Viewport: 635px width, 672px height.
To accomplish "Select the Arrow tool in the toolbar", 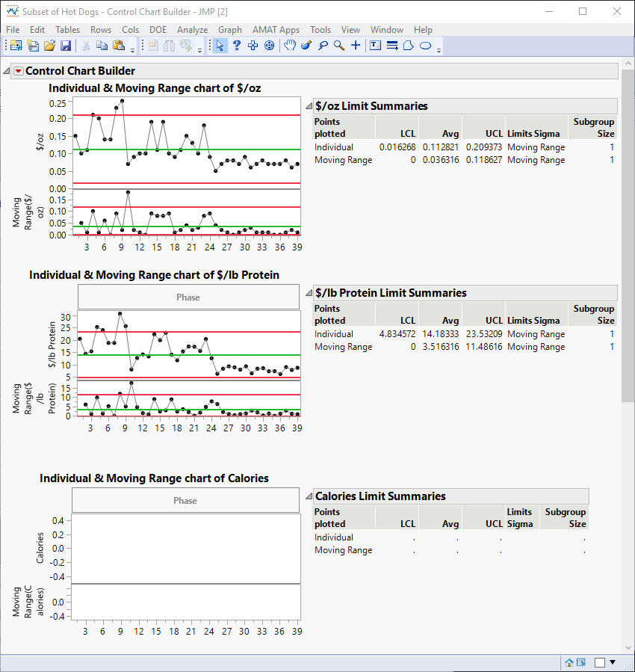I will pos(221,46).
